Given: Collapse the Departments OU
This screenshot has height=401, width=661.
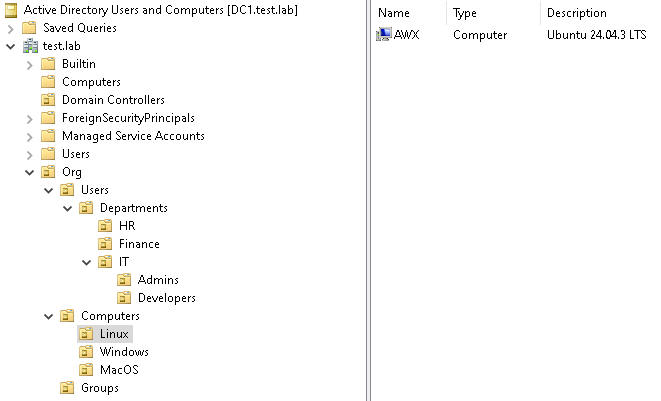Looking at the screenshot, I should tap(67, 208).
